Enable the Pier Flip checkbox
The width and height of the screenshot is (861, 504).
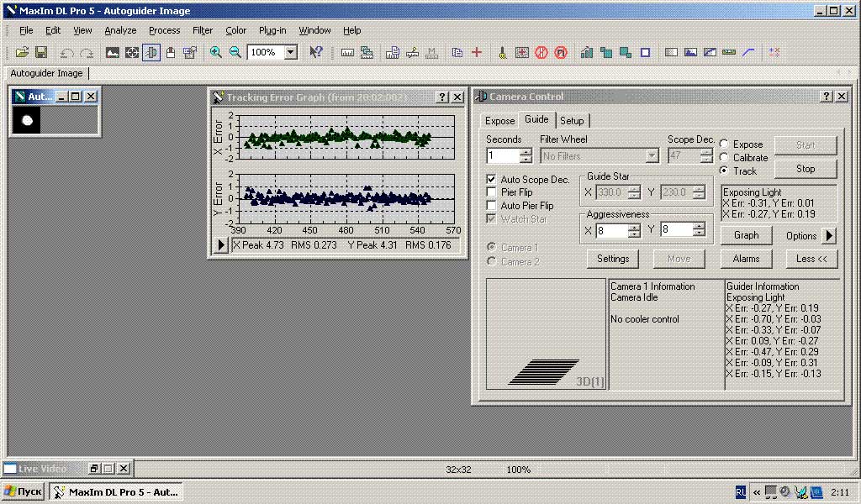(491, 192)
